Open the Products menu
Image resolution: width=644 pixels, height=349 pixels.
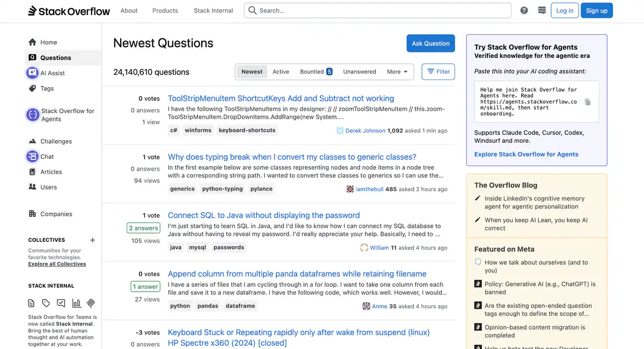165,11
